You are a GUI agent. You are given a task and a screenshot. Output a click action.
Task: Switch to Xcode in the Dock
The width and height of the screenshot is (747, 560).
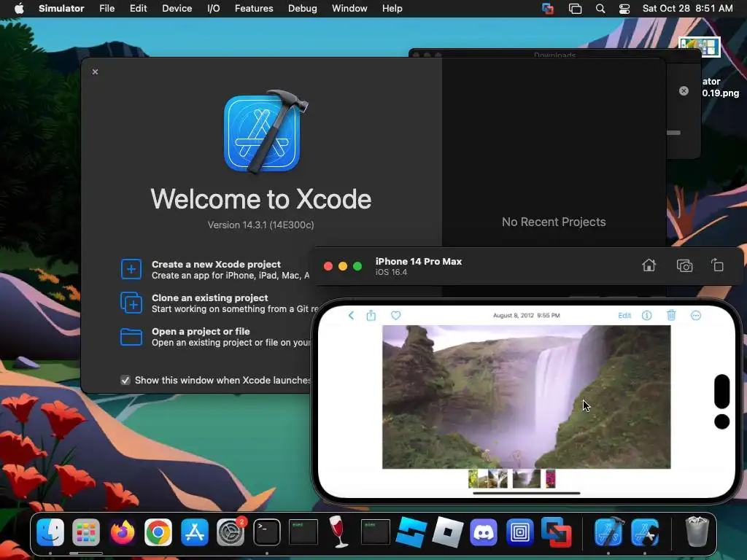click(x=609, y=532)
